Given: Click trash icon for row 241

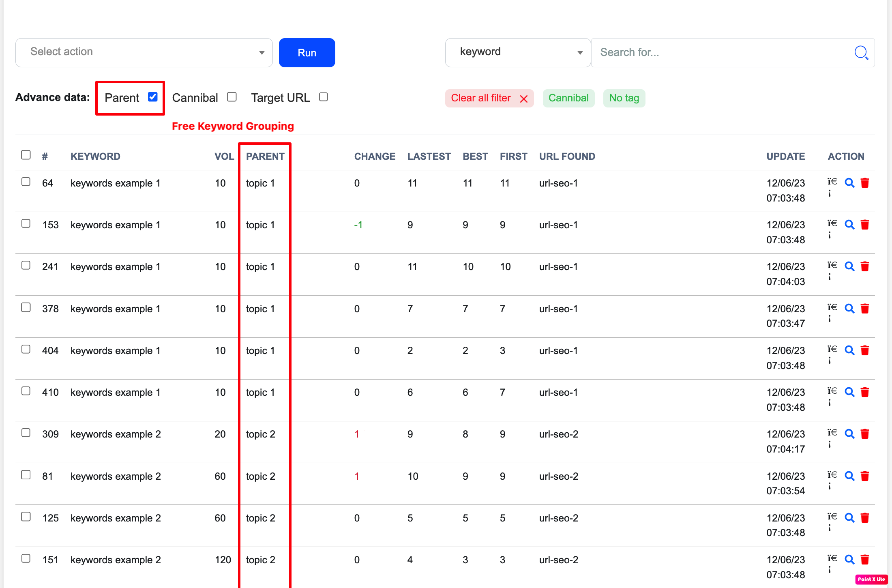Looking at the screenshot, I should [x=865, y=266].
